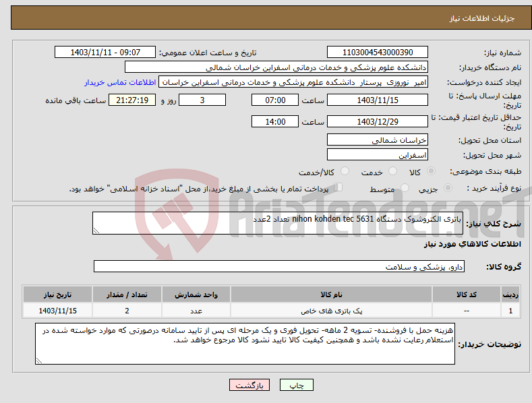
Task: Click the کد کالا column header
Action: click(x=467, y=294)
